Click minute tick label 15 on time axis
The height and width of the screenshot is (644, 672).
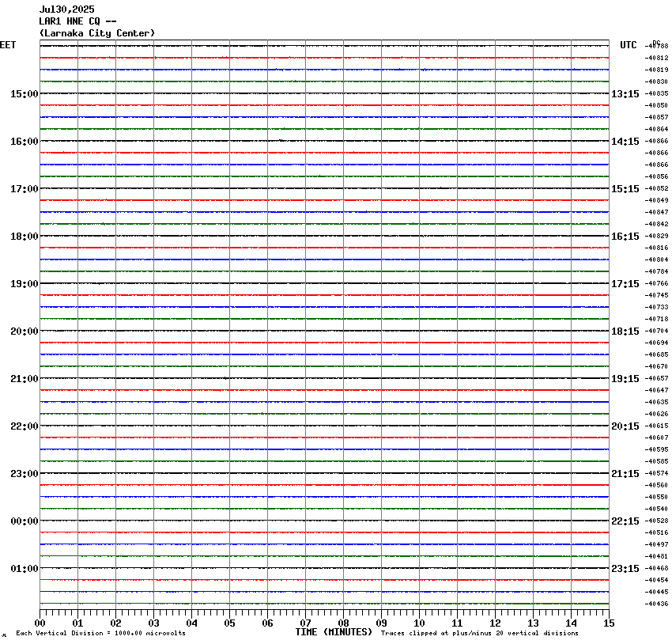[609, 623]
